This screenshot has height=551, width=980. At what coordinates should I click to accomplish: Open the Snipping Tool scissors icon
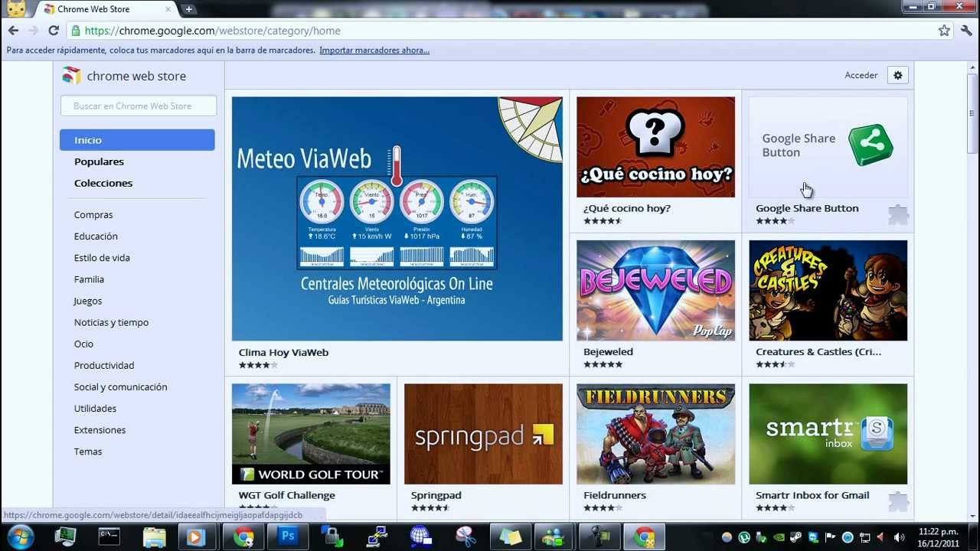(465, 536)
